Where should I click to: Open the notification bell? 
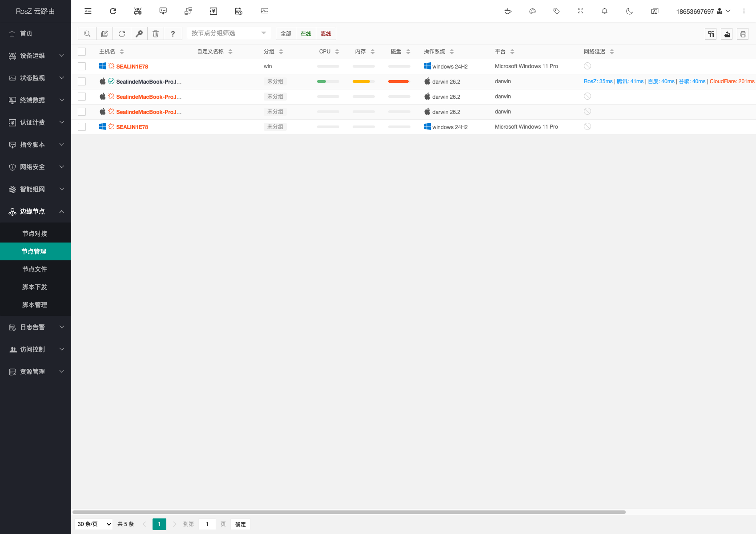604,11
